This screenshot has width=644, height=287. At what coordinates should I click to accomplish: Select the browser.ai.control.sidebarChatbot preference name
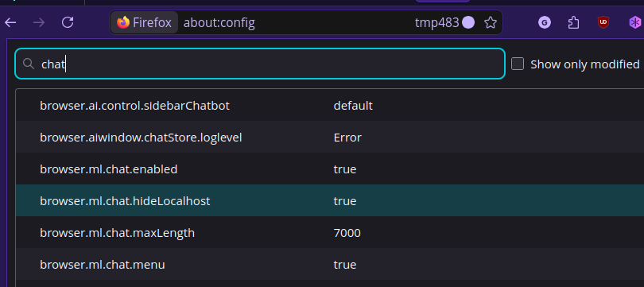click(x=134, y=106)
